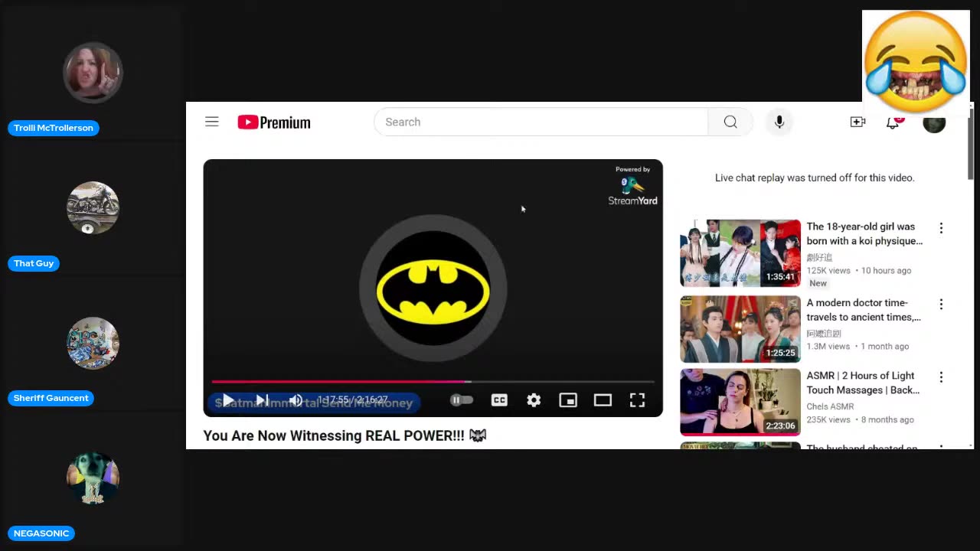
Task: Enter full screen mode
Action: pyautogui.click(x=637, y=400)
